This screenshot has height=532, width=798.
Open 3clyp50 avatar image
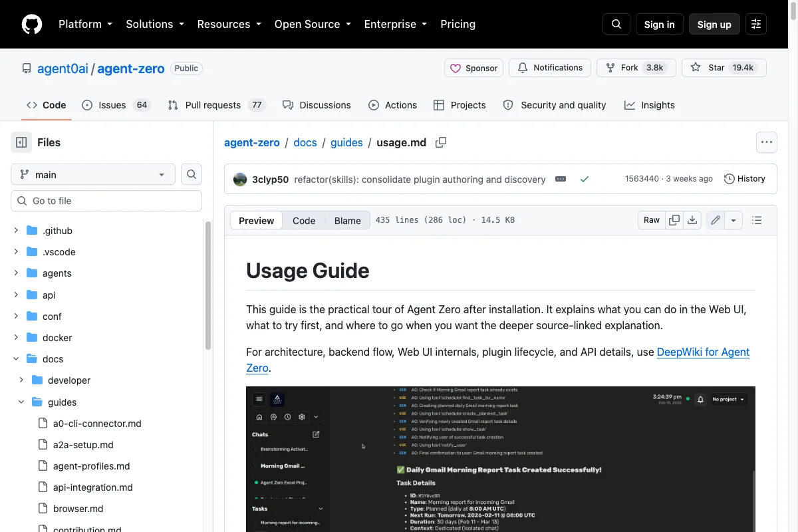point(240,179)
